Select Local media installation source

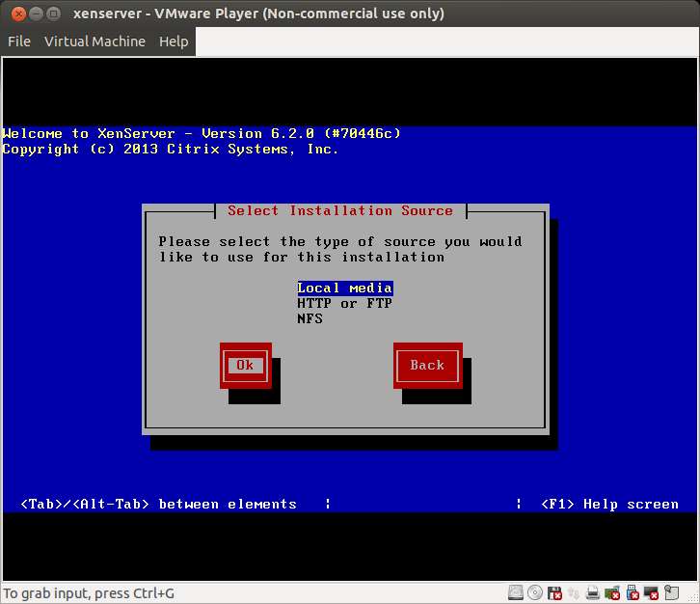[345, 288]
